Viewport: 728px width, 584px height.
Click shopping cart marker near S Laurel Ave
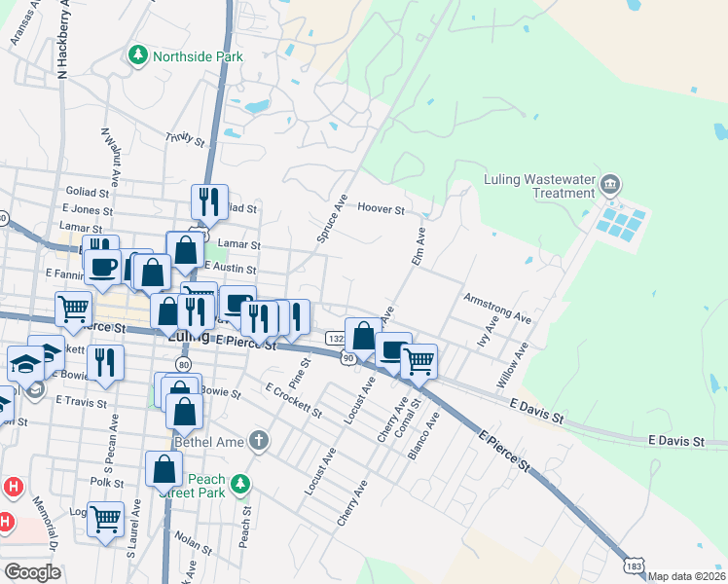click(x=105, y=520)
